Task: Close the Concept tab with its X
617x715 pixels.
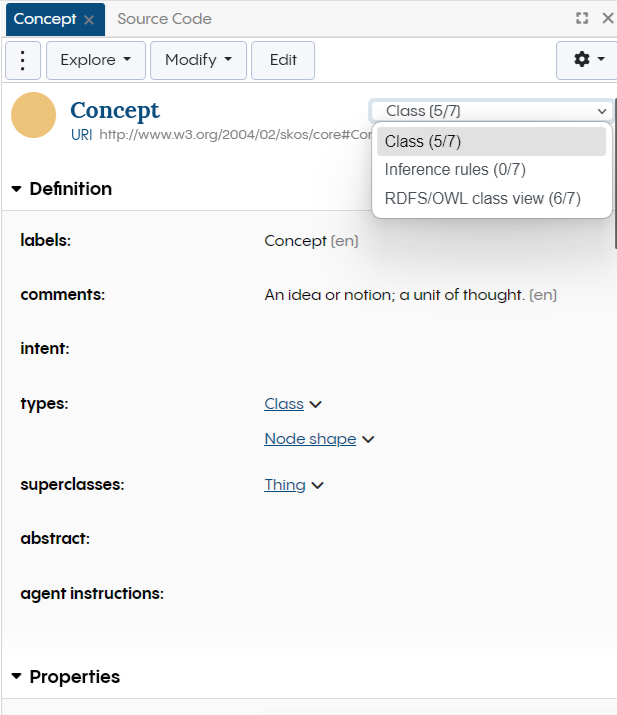Action: coord(89,20)
